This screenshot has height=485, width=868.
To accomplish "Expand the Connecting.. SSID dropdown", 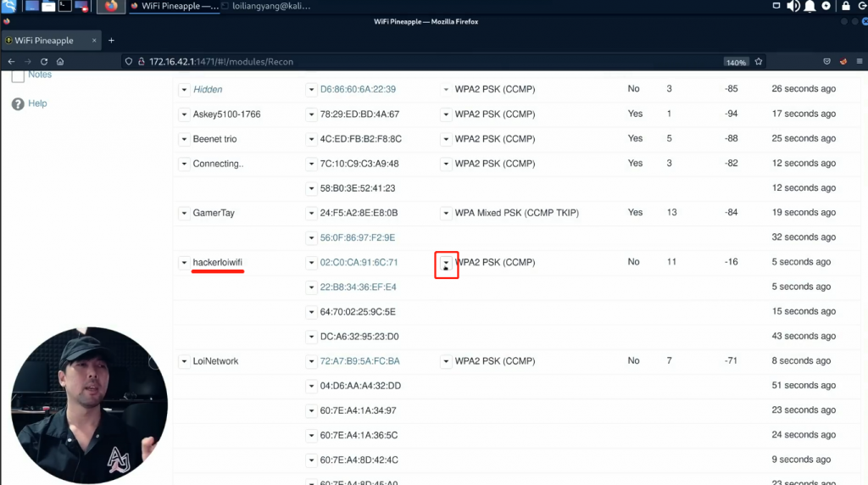I will tap(184, 164).
